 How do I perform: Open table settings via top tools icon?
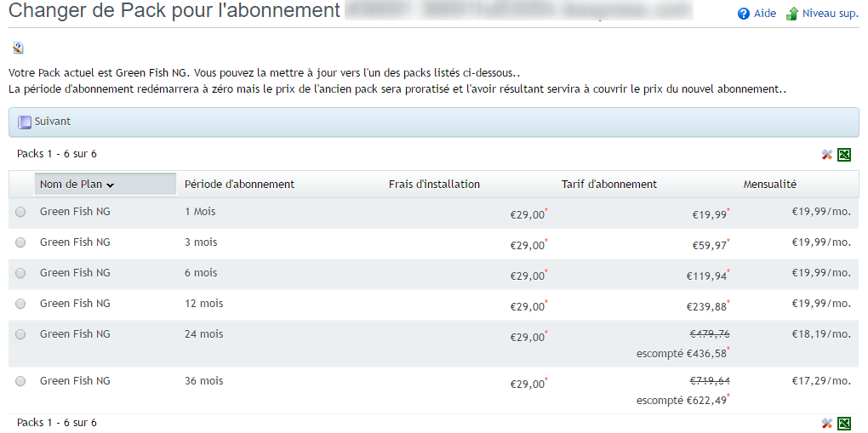(827, 155)
